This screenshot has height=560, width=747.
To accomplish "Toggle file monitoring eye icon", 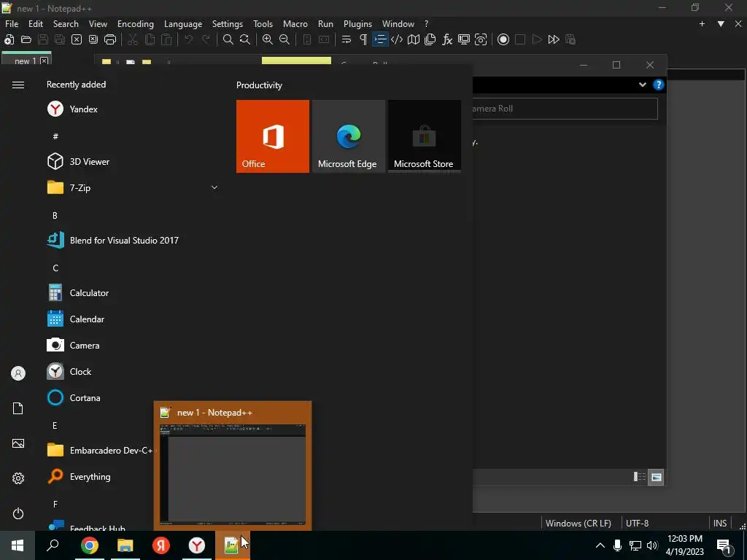I will pyautogui.click(x=481, y=39).
